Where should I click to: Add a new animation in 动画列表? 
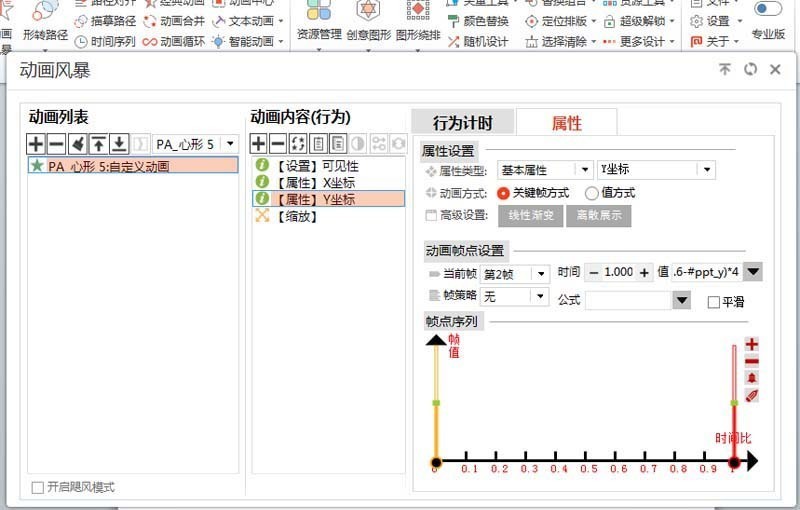tap(36, 144)
